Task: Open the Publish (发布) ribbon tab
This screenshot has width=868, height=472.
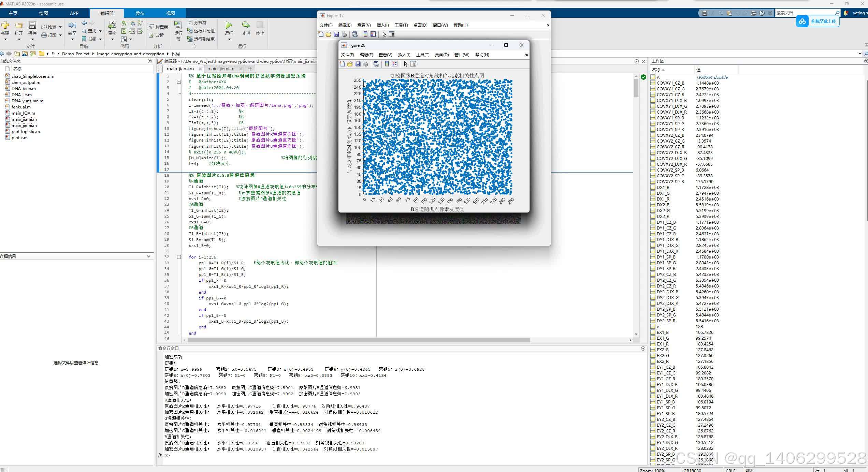Action: tap(140, 13)
